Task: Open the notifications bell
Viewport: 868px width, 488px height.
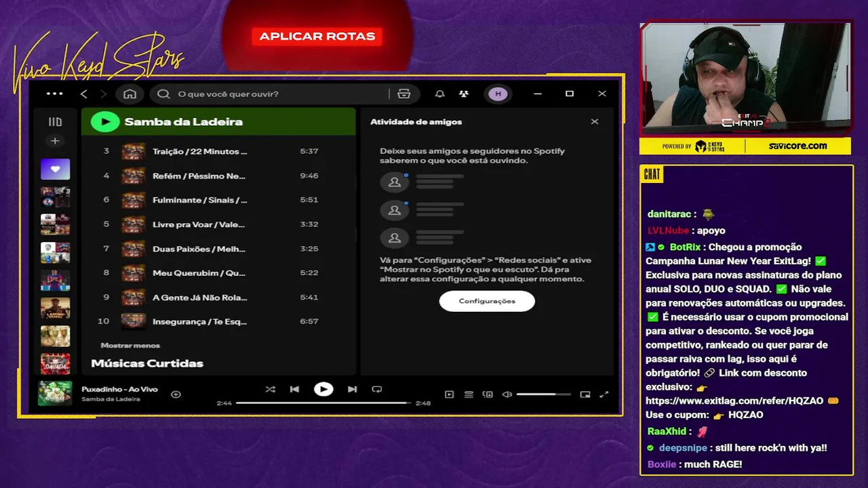Action: (x=439, y=94)
